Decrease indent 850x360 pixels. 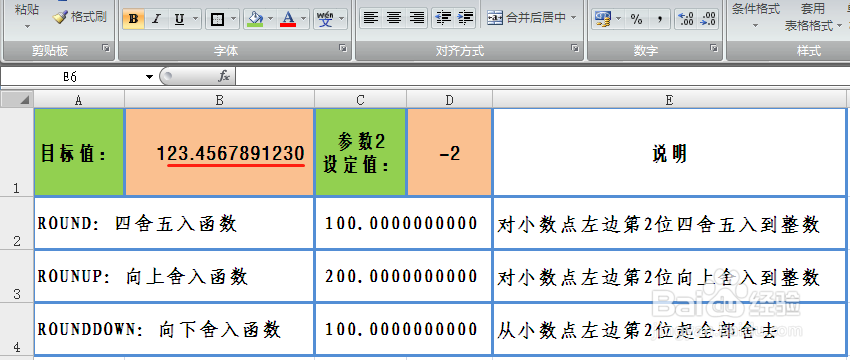pyautogui.click(x=443, y=18)
